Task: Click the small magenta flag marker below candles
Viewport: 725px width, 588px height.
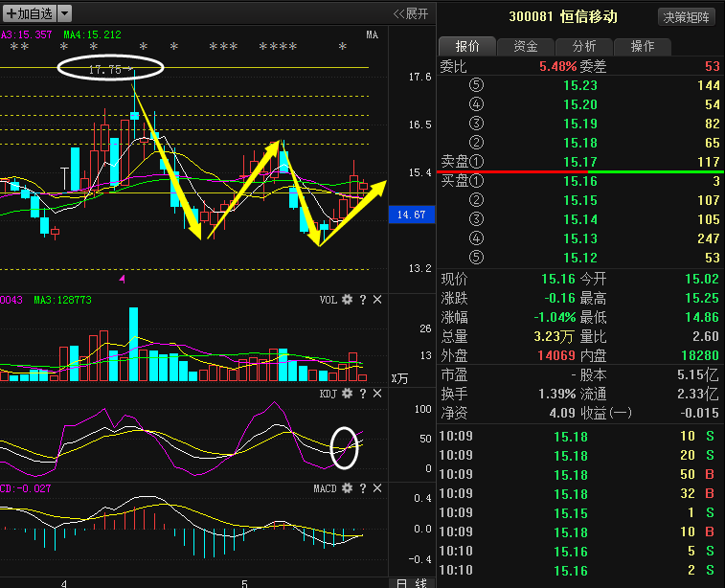Action: point(122,279)
